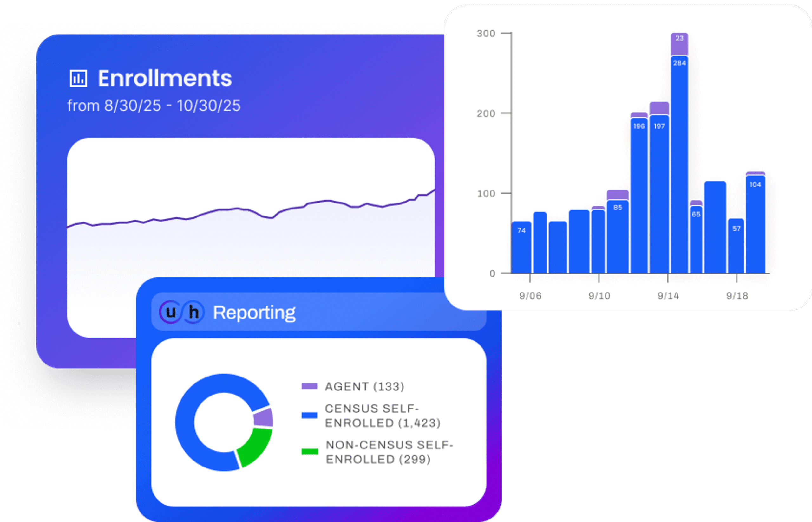Click the 100 y-axis label
Image resolution: width=812 pixels, height=522 pixels.
[x=486, y=193]
